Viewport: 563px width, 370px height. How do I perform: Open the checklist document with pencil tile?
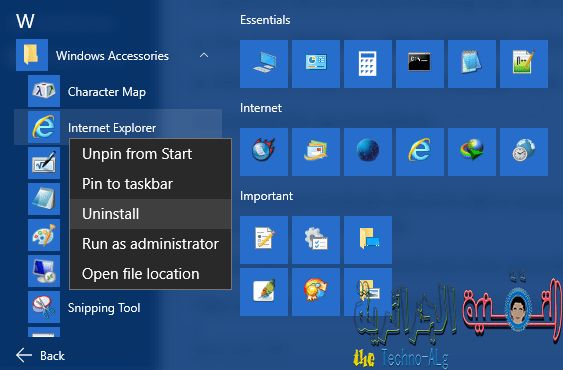264,240
